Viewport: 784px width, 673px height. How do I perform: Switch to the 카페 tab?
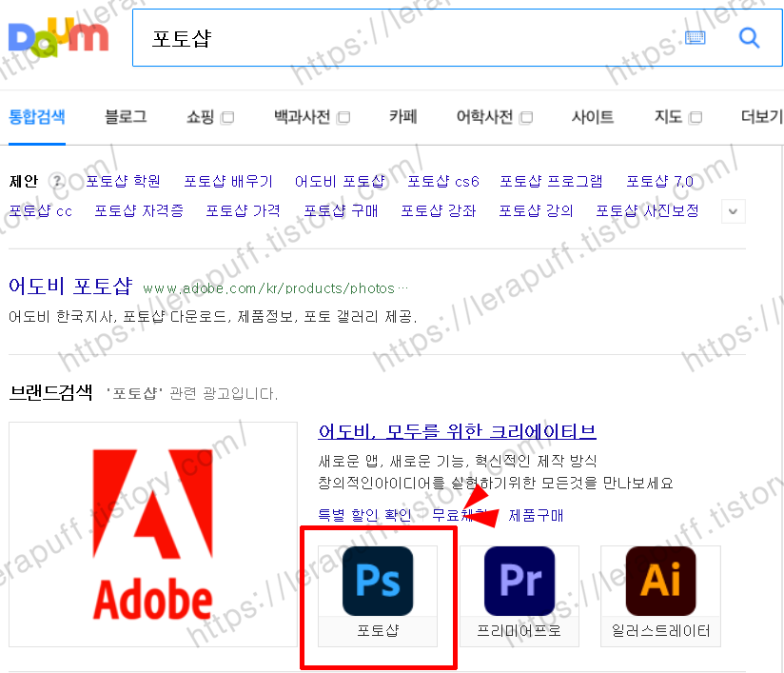click(x=403, y=116)
